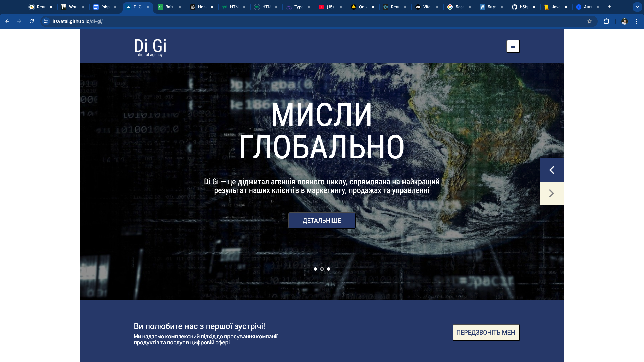
Task: Advance to next slide with right chevron
Action: coord(551,193)
